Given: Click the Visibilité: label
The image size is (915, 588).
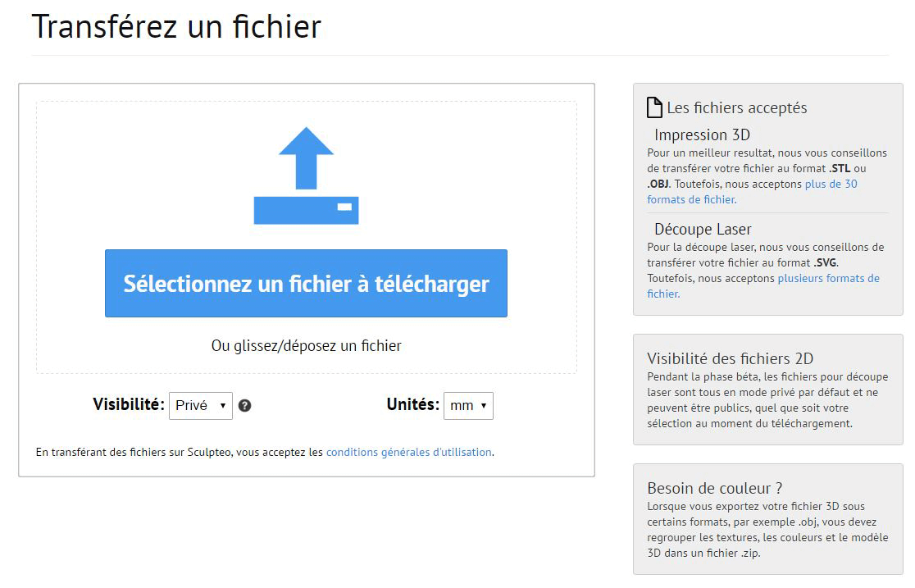Looking at the screenshot, I should [x=129, y=404].
